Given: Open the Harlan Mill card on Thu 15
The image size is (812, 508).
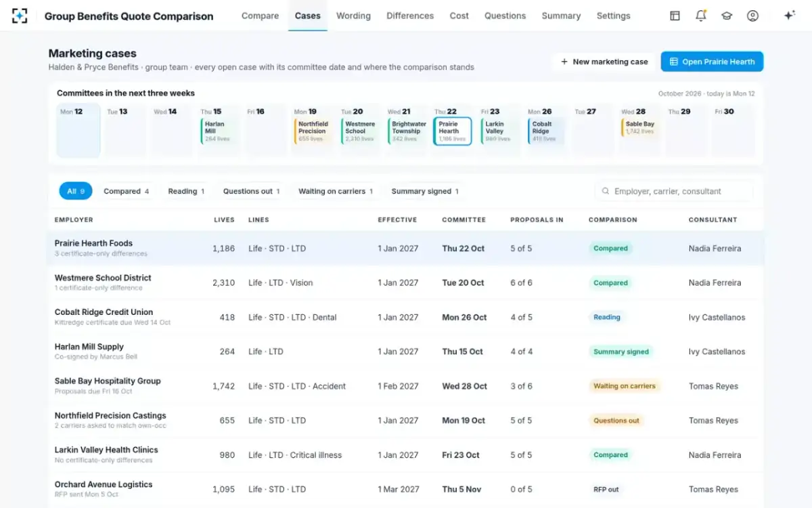Looking at the screenshot, I should (x=219, y=131).
